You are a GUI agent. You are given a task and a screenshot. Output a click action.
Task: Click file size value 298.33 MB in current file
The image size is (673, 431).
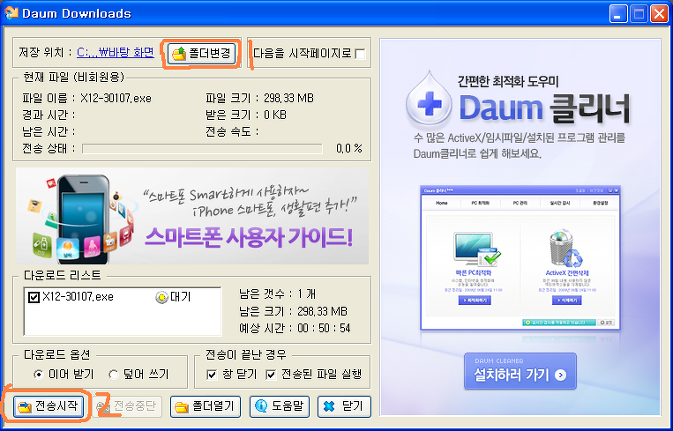(288, 98)
